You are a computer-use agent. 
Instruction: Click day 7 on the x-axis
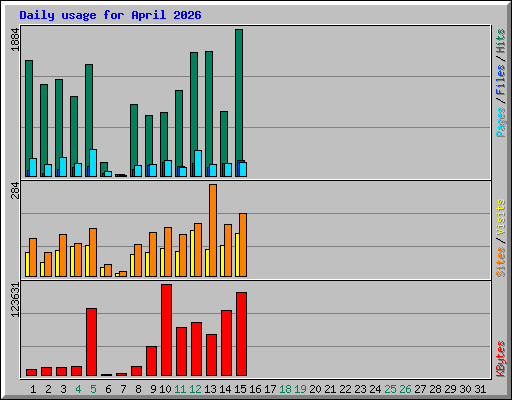(x=123, y=389)
